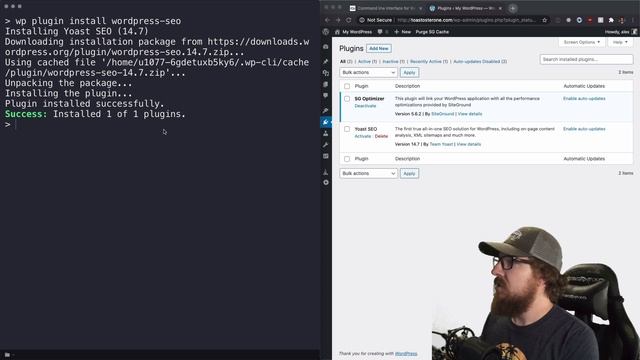The height and width of the screenshot is (360, 640).
Task: Open the Howdy user menu
Action: point(620,32)
